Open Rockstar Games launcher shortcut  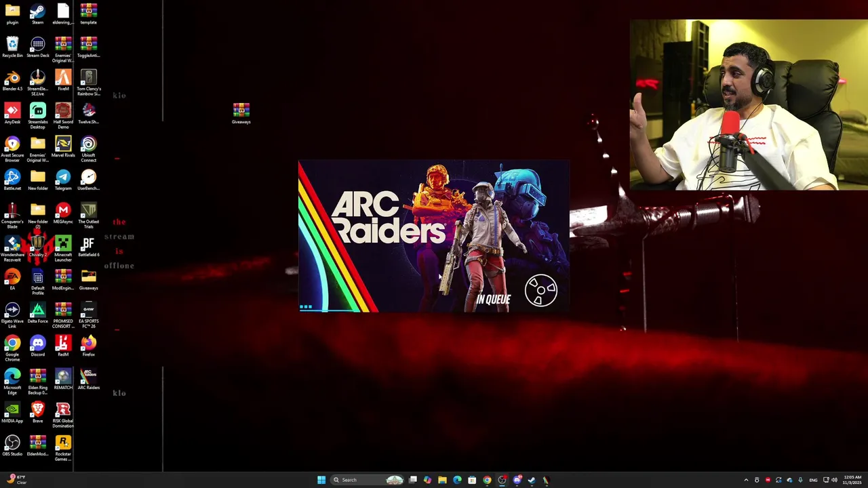63,448
